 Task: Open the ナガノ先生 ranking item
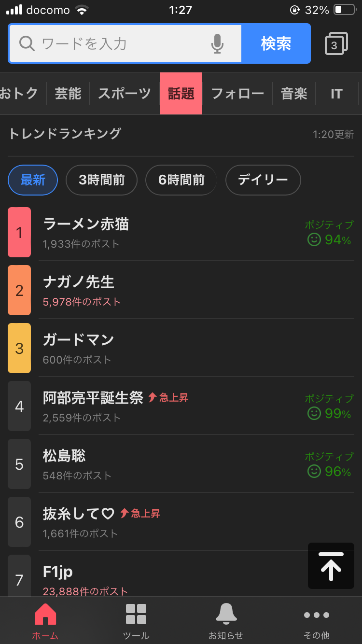(78, 282)
